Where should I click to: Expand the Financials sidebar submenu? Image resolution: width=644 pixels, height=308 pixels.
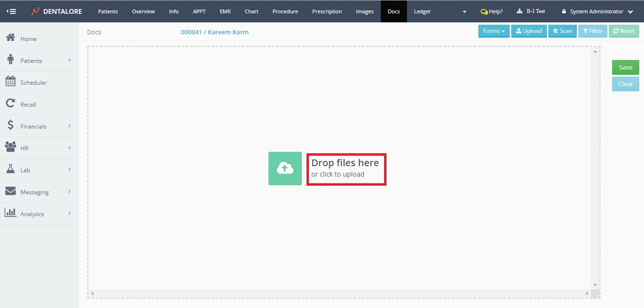[69, 126]
